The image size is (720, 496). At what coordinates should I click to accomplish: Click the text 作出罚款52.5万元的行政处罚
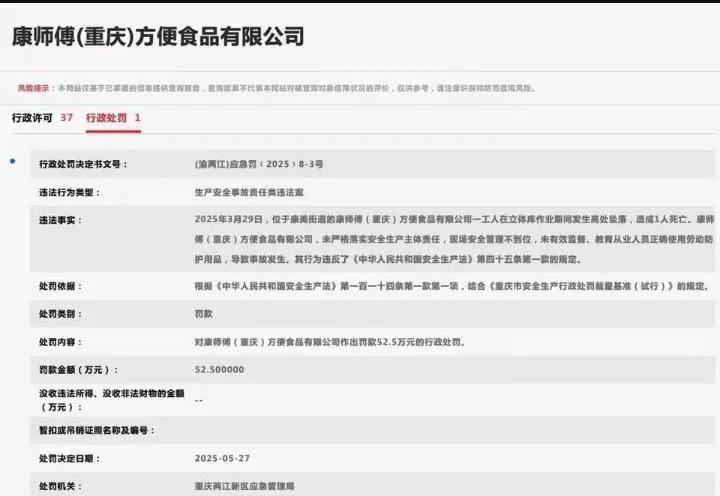click(x=401, y=342)
